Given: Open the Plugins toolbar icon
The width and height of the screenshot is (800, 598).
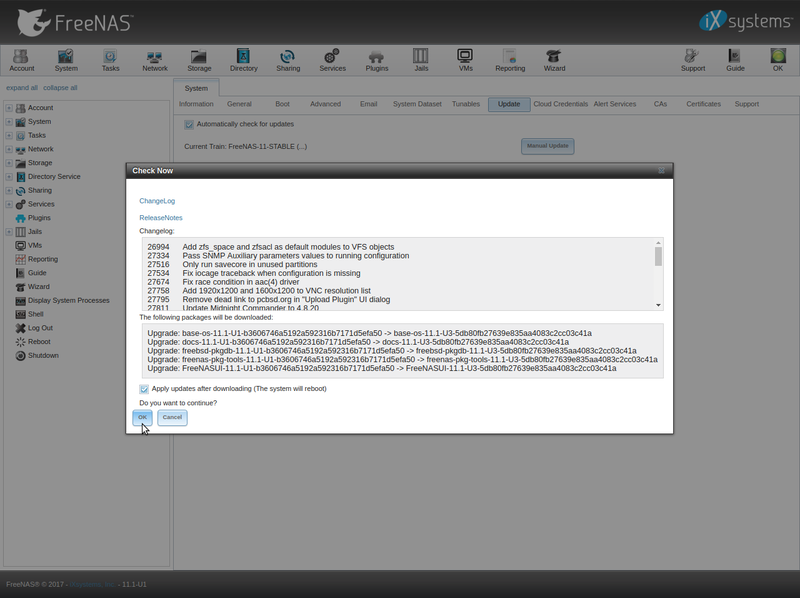Looking at the screenshot, I should (x=377, y=60).
